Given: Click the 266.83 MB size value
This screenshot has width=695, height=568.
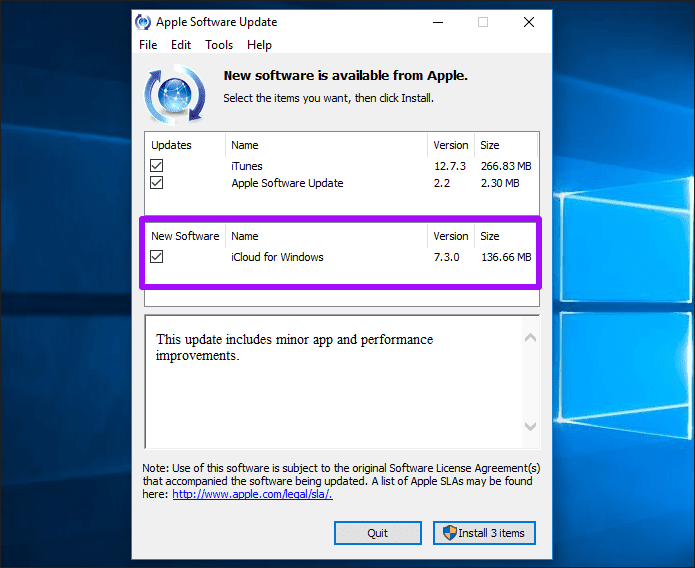Looking at the screenshot, I should 506,166.
